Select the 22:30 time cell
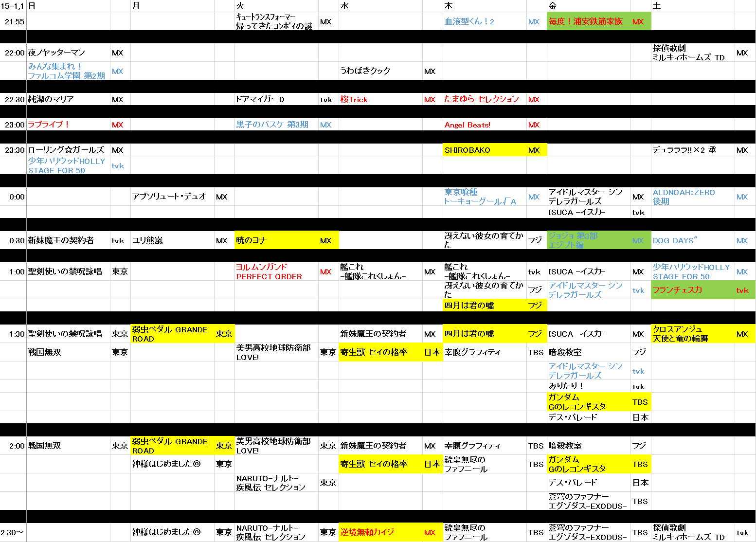The height and width of the screenshot is (542, 756). [13, 99]
